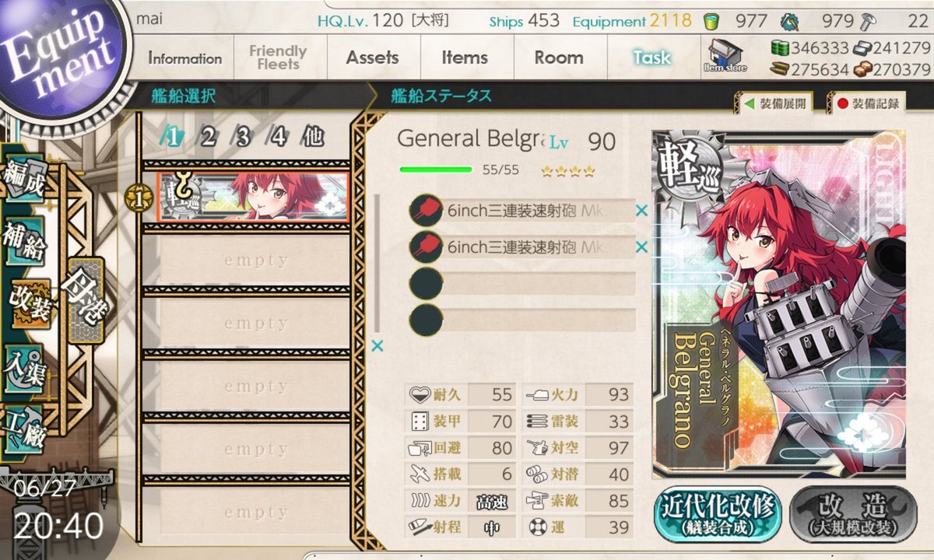The height and width of the screenshot is (560, 934).
Task: Click the 編成 fleet composition side icon
Action: (x=24, y=178)
